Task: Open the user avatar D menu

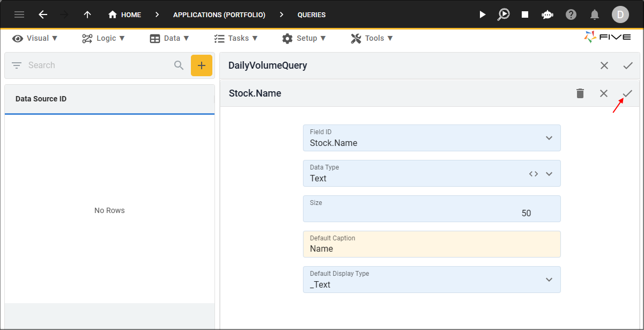Action: (x=620, y=14)
